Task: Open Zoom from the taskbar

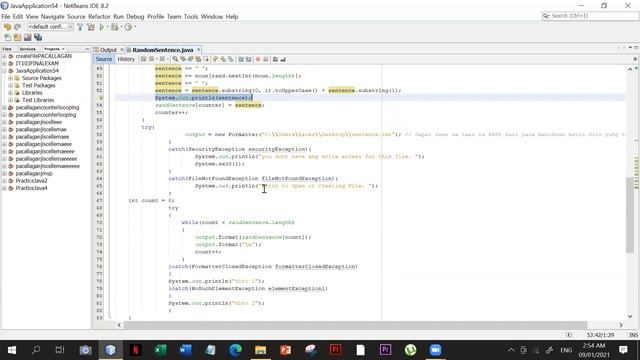Action: point(436,350)
